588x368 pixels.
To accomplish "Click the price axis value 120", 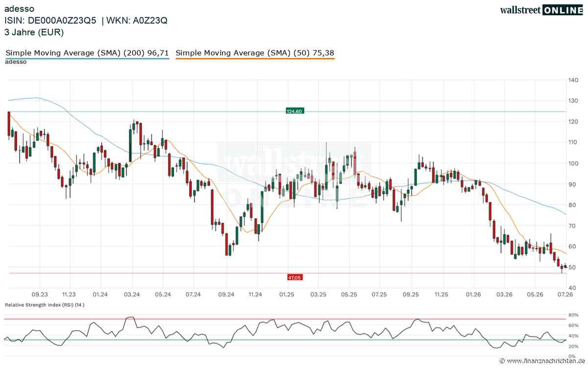I will pyautogui.click(x=574, y=122).
